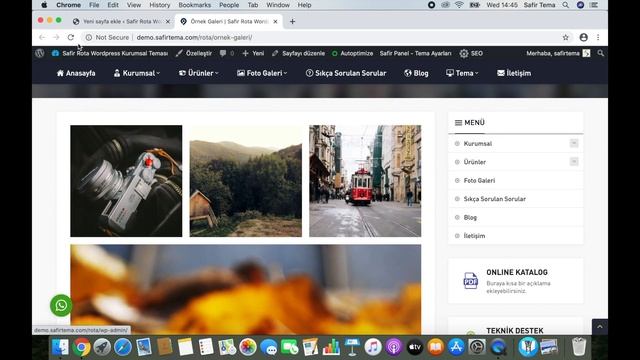This screenshot has width=640, height=360.
Task: Open Messages app from the dock
Action: pyautogui.click(x=269, y=347)
